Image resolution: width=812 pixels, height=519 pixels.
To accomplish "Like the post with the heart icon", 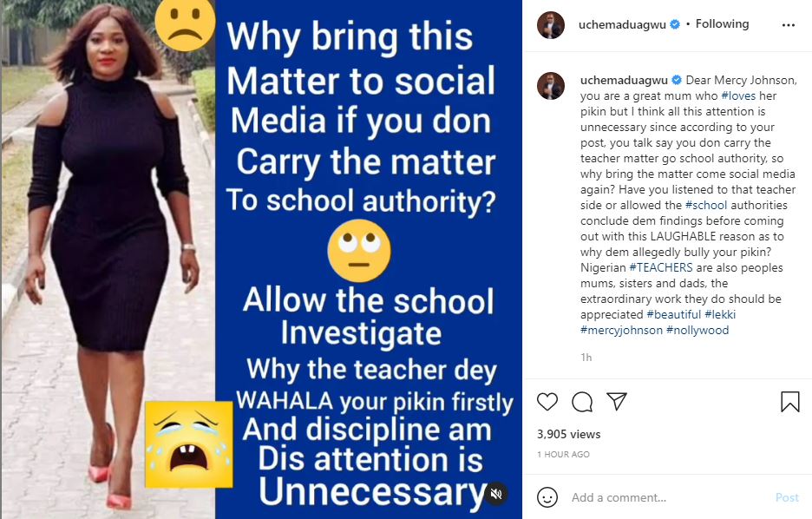I will (x=547, y=402).
